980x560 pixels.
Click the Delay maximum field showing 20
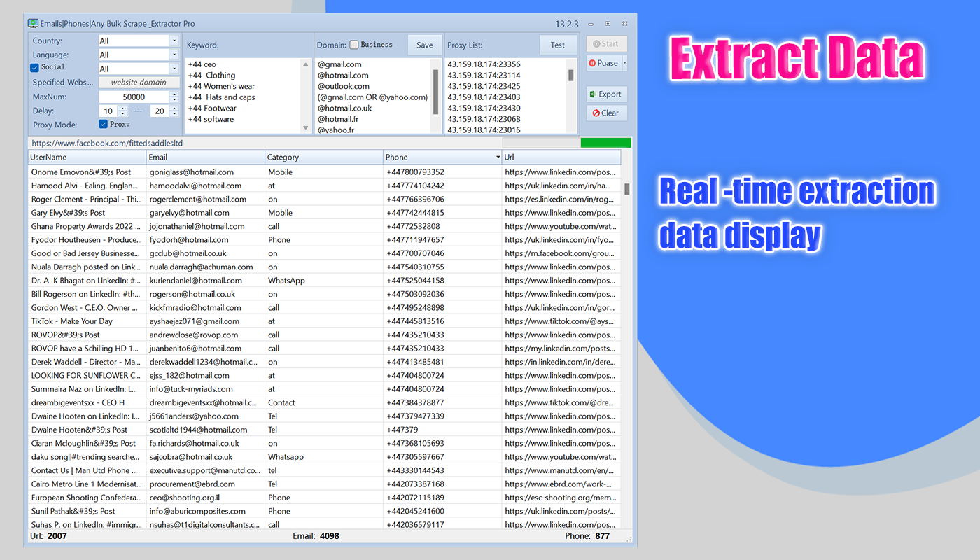pyautogui.click(x=159, y=111)
